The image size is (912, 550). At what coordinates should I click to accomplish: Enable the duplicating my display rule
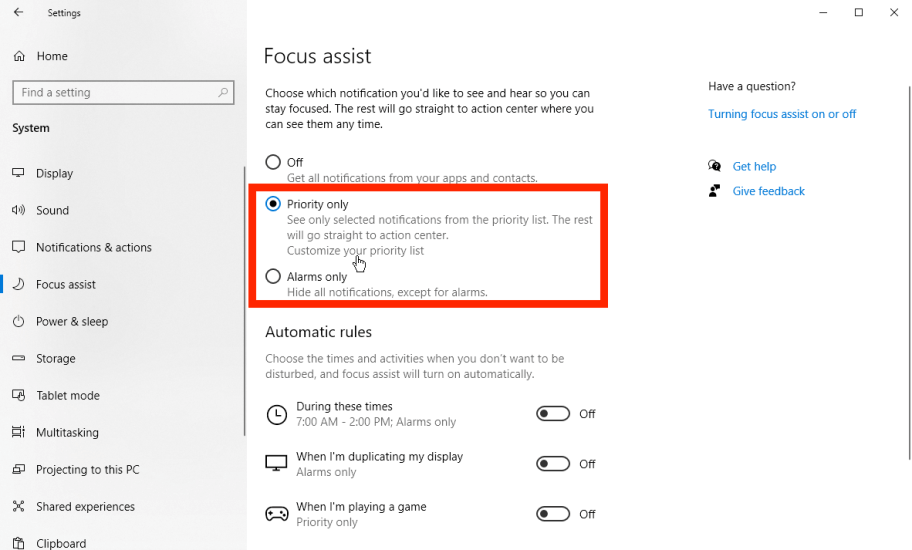click(x=553, y=464)
